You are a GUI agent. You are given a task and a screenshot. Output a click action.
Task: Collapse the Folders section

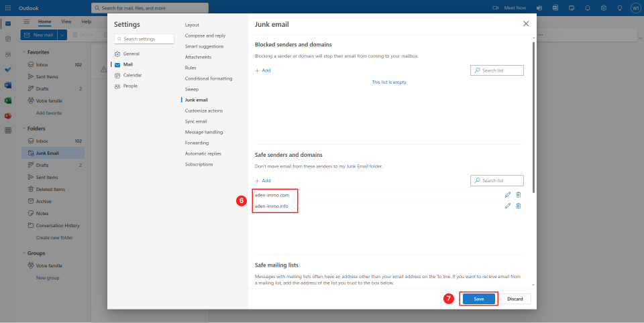(x=24, y=129)
